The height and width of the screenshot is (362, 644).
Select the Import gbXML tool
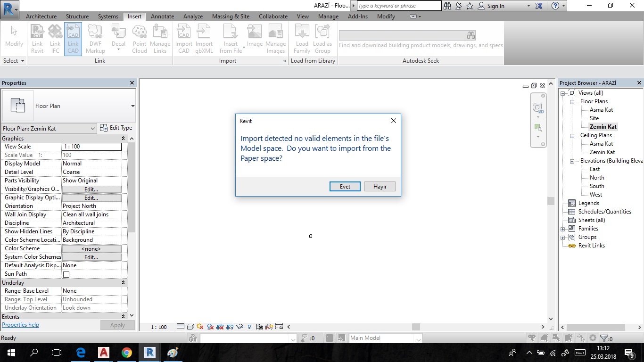tap(204, 39)
